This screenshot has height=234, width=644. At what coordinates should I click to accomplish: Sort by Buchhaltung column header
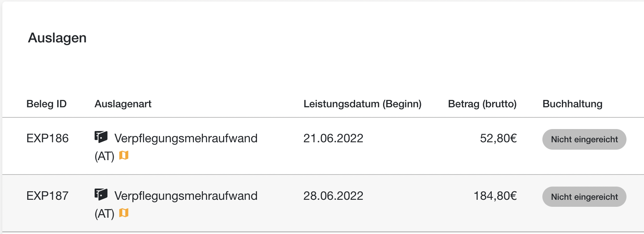(x=572, y=104)
